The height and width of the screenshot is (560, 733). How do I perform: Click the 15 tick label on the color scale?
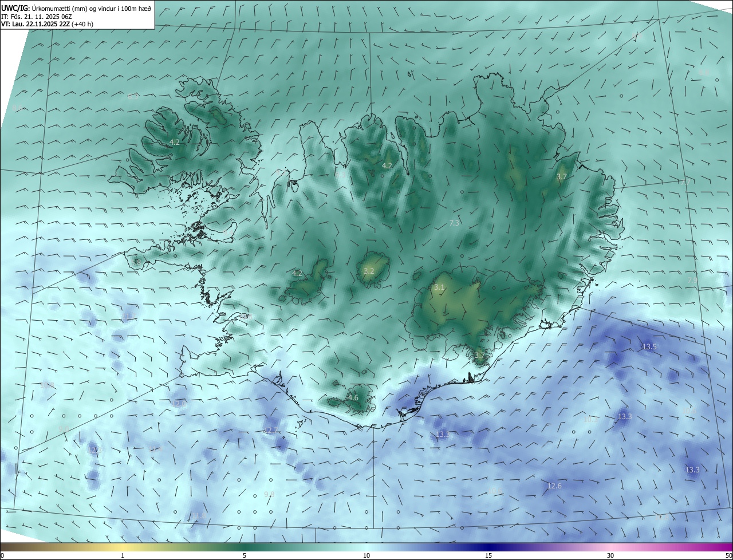488,555
